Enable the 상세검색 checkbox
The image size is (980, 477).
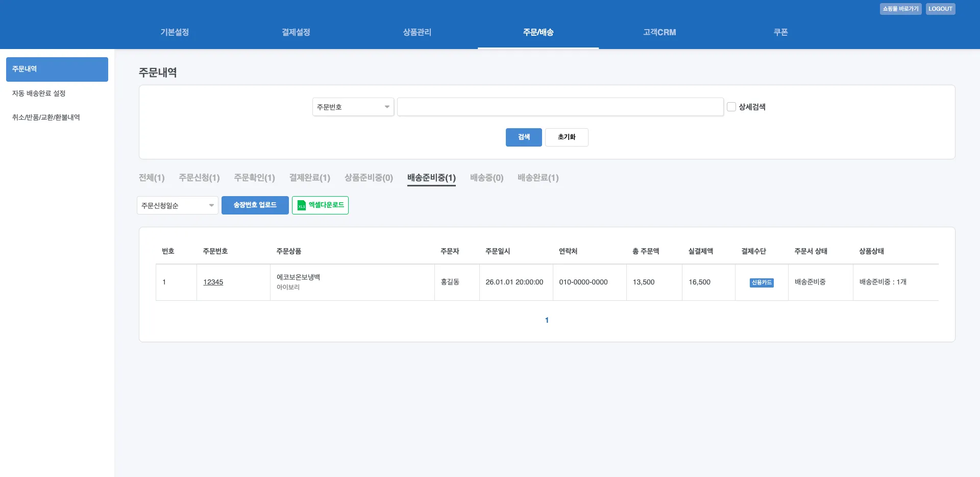[x=731, y=107]
